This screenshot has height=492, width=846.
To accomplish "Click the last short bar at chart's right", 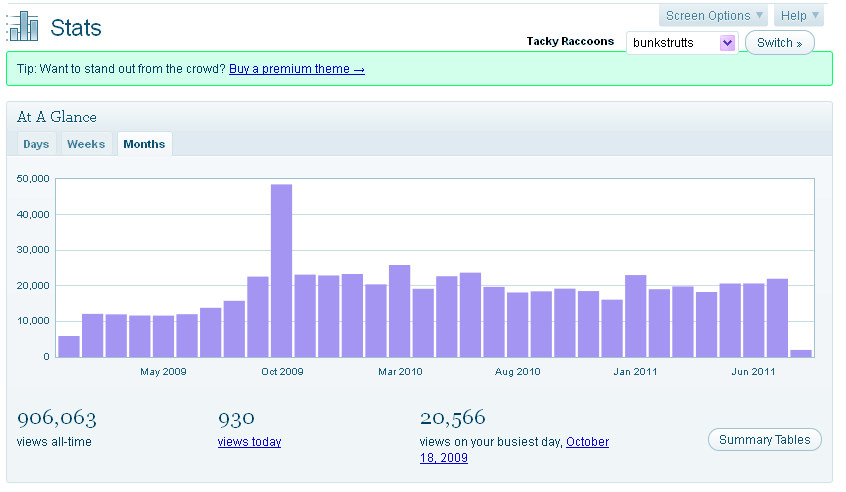I will pyautogui.click(x=801, y=352).
